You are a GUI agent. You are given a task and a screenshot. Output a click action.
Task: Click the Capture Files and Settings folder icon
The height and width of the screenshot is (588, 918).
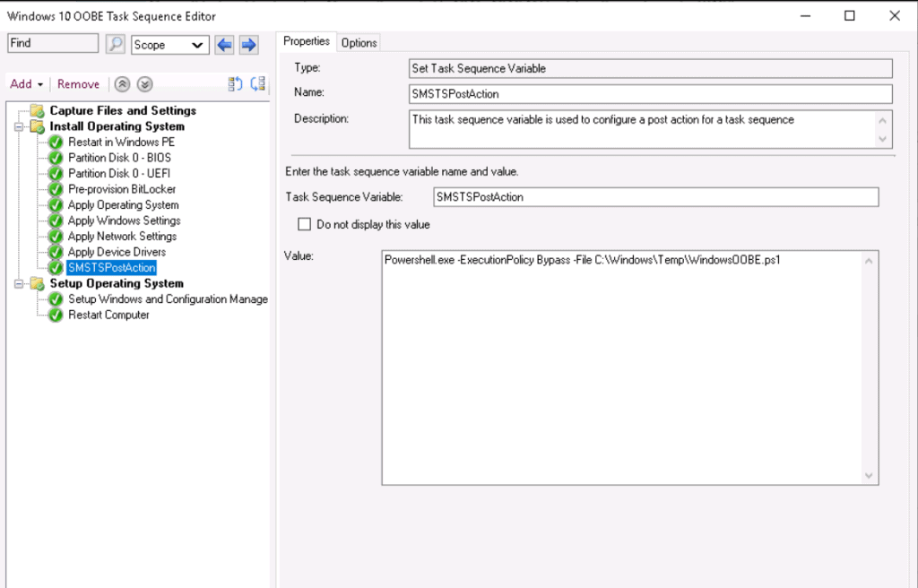pyautogui.click(x=37, y=110)
